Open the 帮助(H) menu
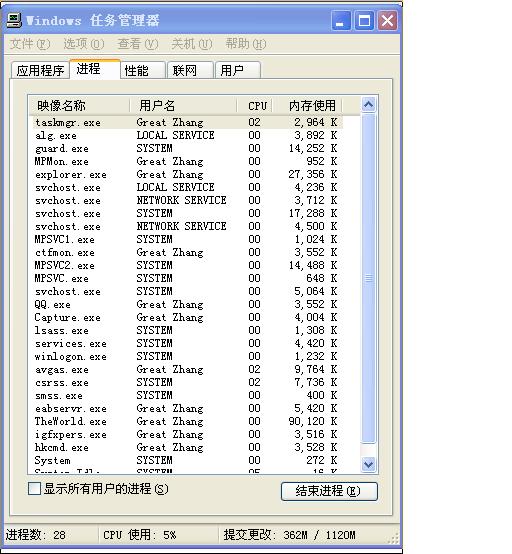The height and width of the screenshot is (554, 512). (x=246, y=44)
